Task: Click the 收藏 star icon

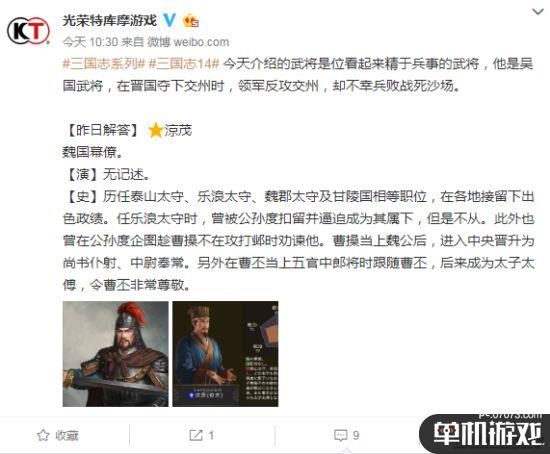Action: click(43, 435)
